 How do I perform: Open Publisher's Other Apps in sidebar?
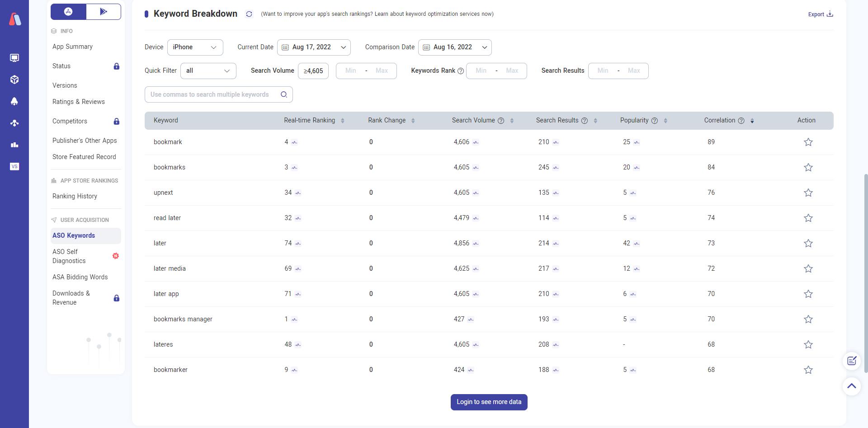pos(85,141)
